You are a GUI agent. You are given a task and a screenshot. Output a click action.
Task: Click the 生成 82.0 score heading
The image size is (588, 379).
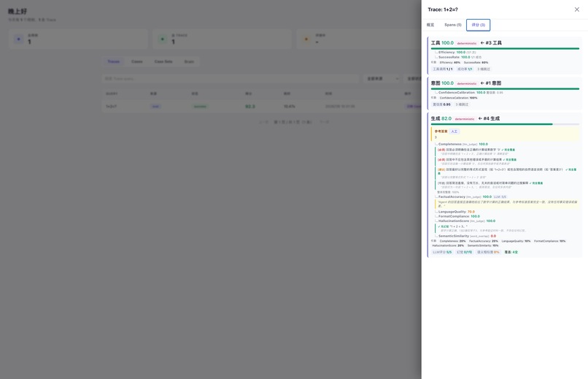pyautogui.click(x=441, y=118)
